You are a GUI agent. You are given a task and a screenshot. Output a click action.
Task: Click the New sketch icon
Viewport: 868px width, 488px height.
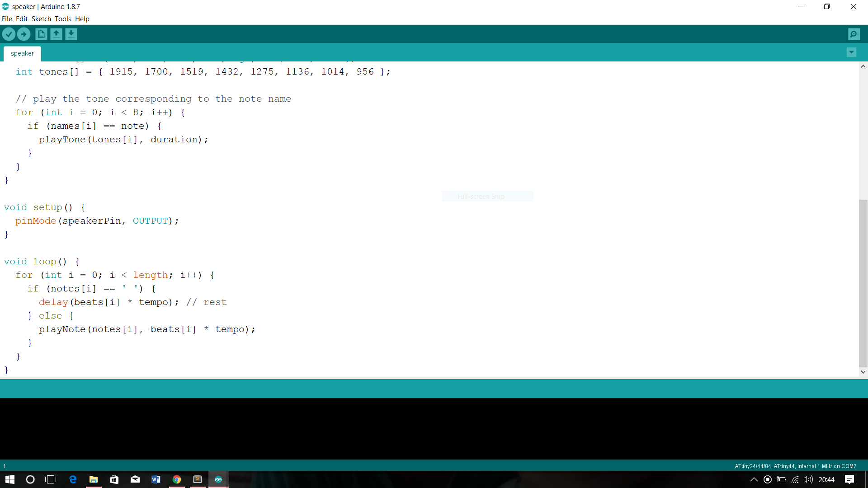41,34
